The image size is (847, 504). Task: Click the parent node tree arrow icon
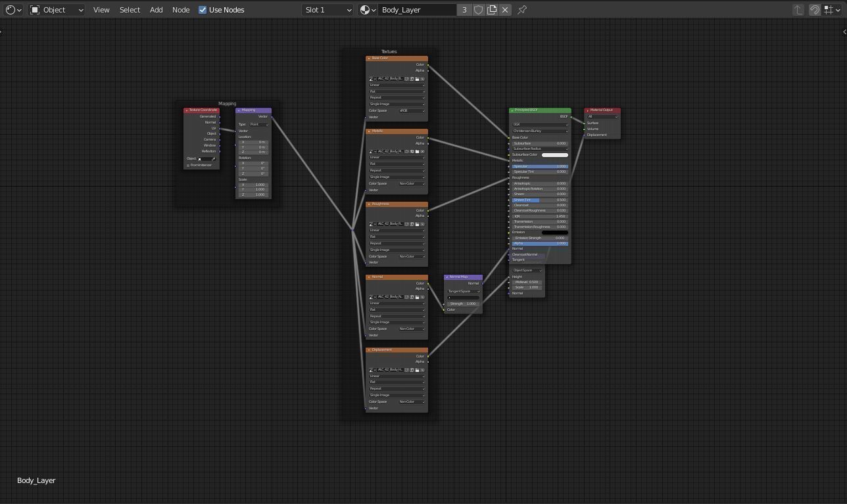coord(798,10)
